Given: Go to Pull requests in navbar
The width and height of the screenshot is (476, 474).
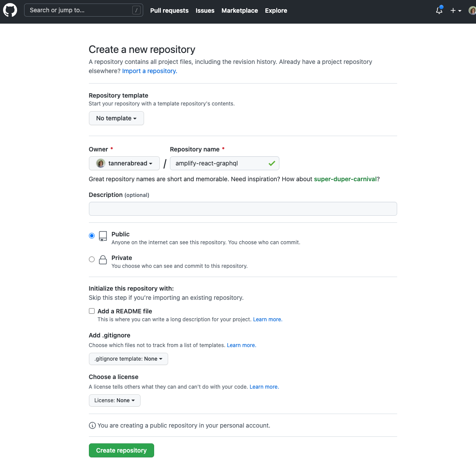Looking at the screenshot, I should (x=169, y=11).
